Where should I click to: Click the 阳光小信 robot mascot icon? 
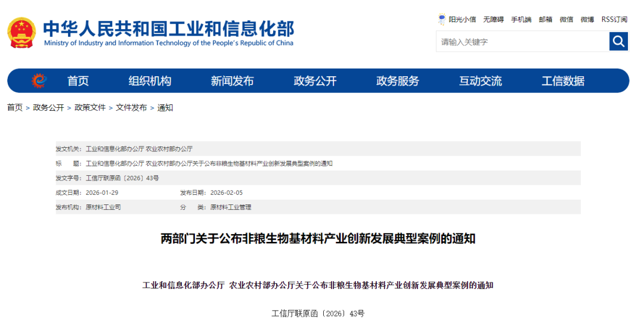[x=442, y=19]
